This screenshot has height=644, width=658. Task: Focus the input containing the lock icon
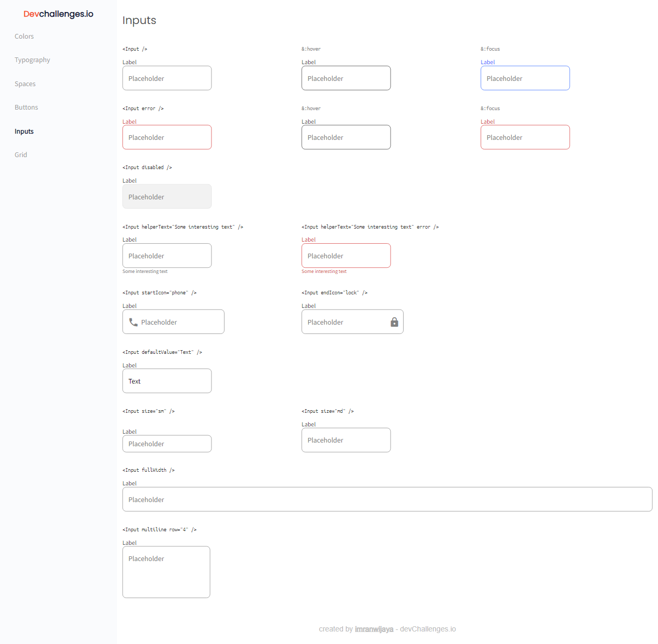[352, 322]
